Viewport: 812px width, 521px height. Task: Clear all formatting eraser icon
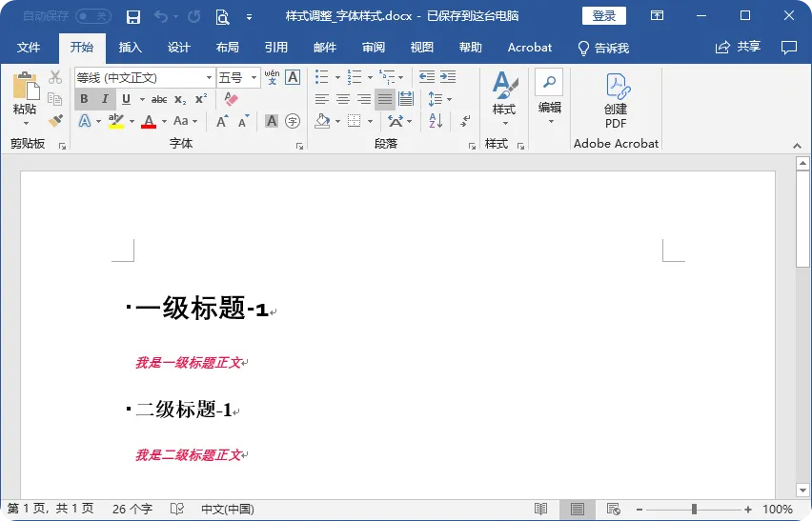231,98
